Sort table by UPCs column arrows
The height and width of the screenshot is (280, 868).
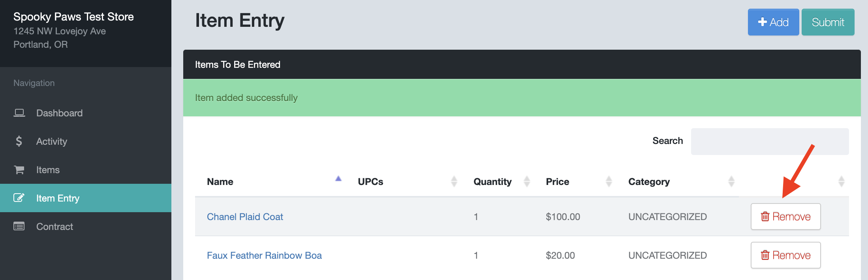454,181
